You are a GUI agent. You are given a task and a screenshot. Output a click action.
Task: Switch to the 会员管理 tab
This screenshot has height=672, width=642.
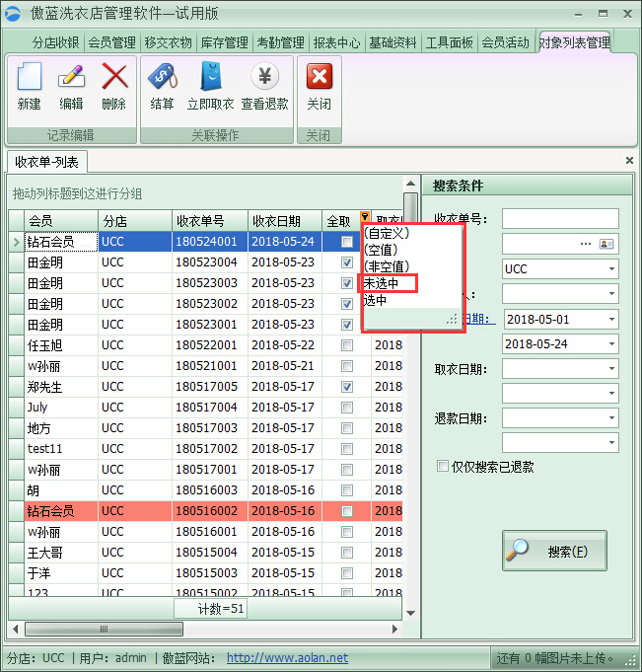111,42
